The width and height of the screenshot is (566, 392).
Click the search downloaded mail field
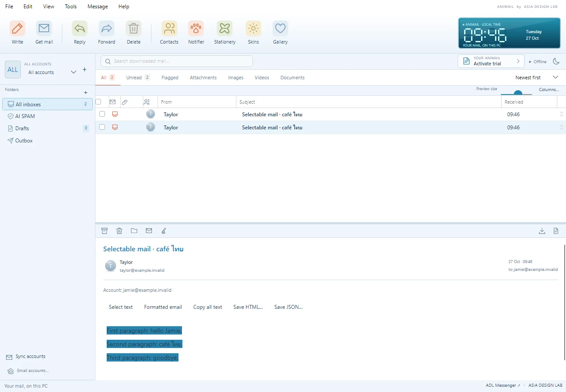point(177,61)
